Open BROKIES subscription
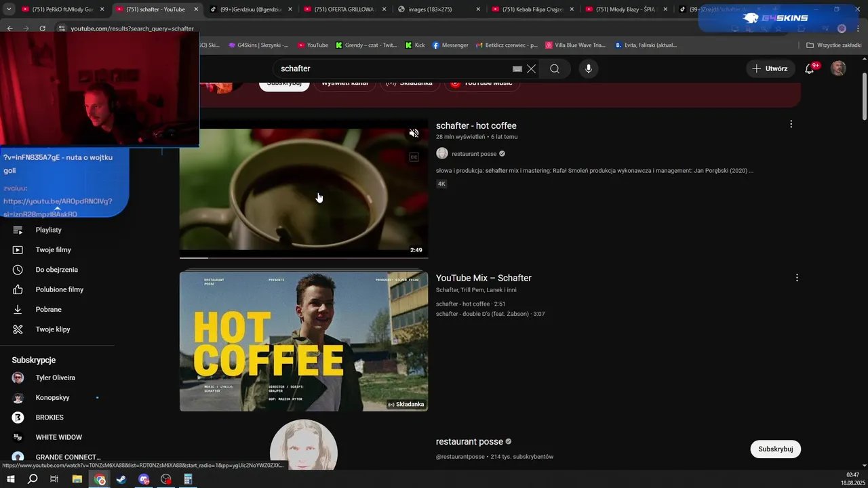This screenshot has height=488, width=868. [x=50, y=418]
